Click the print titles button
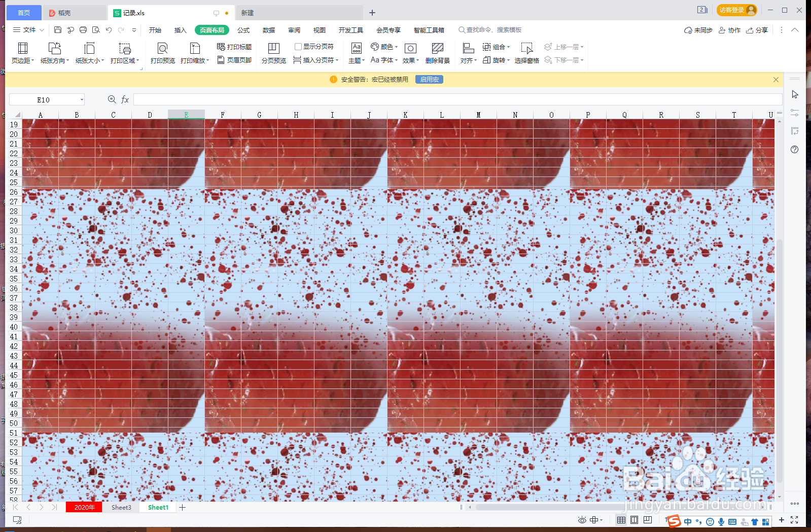811x532 pixels. coord(234,47)
